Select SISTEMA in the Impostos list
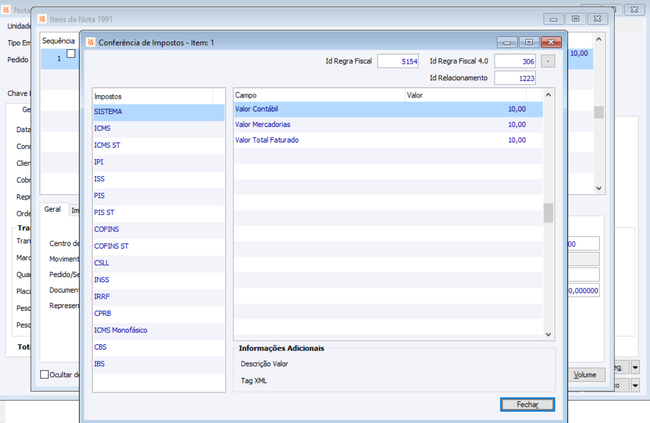 159,112
